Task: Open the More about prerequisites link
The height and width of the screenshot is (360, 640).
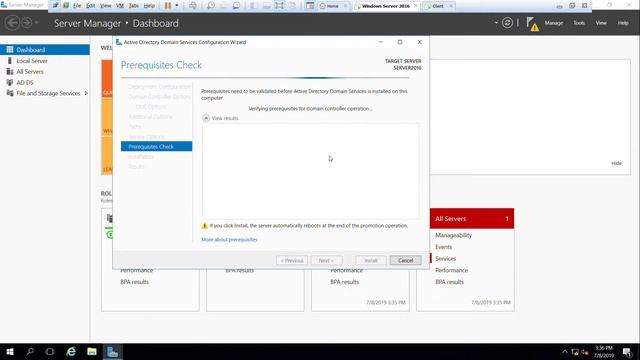Action: coord(229,240)
